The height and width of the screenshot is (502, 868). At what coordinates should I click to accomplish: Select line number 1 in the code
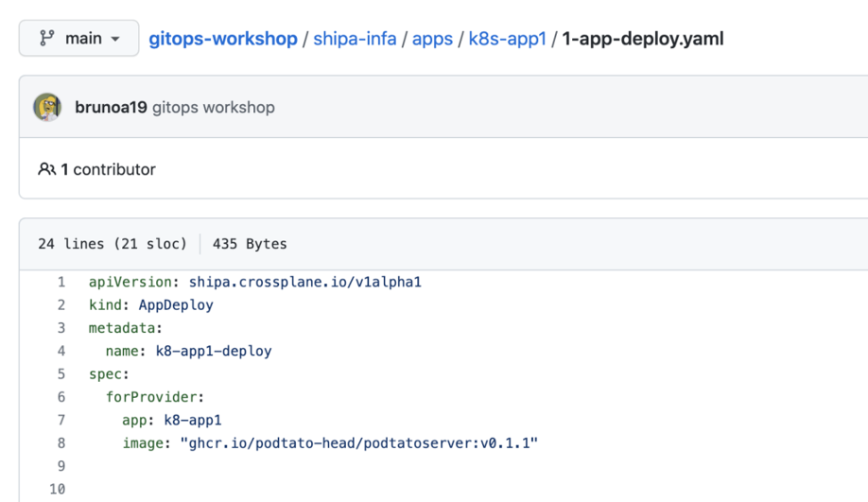tap(61, 282)
